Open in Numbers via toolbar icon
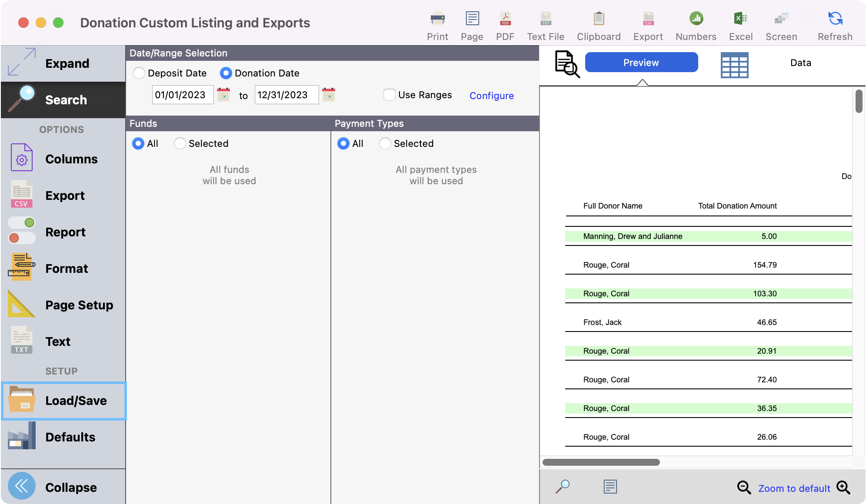The height and width of the screenshot is (504, 866). [x=696, y=19]
